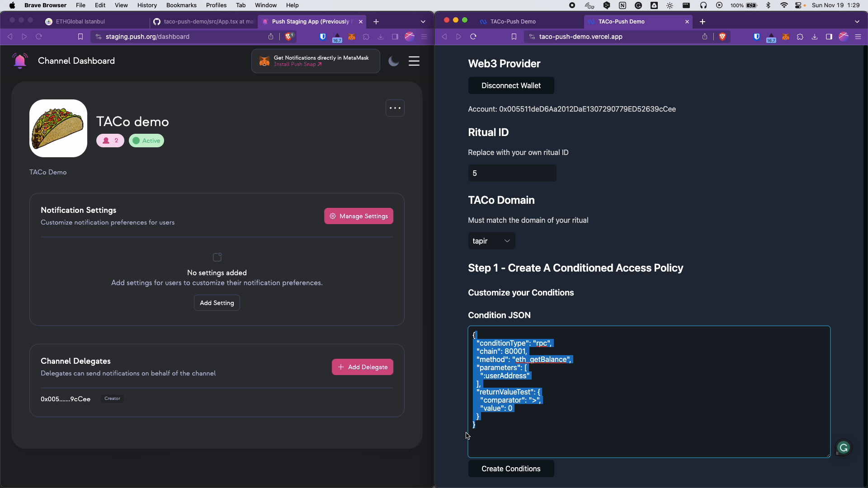Click Brave Shields lion icon in right window

tap(722, 37)
